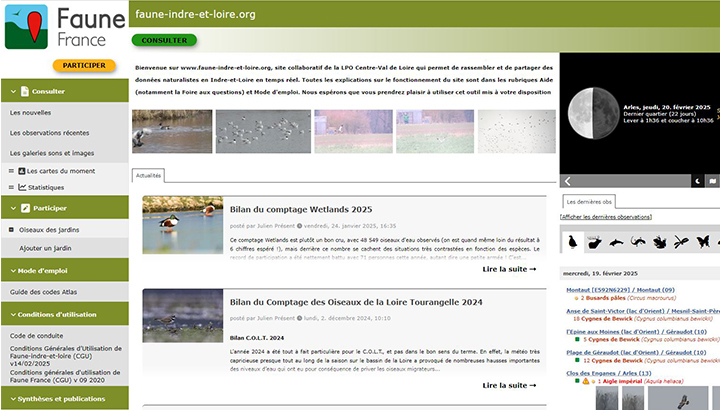
Task: Select the frog amphibians filter icon
Action: 660,242
